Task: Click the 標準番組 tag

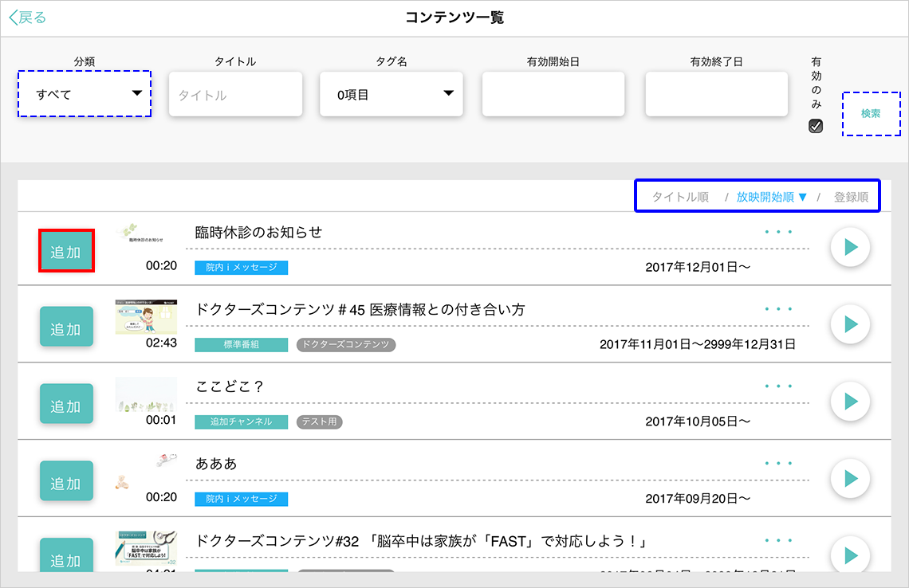Action: pyautogui.click(x=241, y=345)
